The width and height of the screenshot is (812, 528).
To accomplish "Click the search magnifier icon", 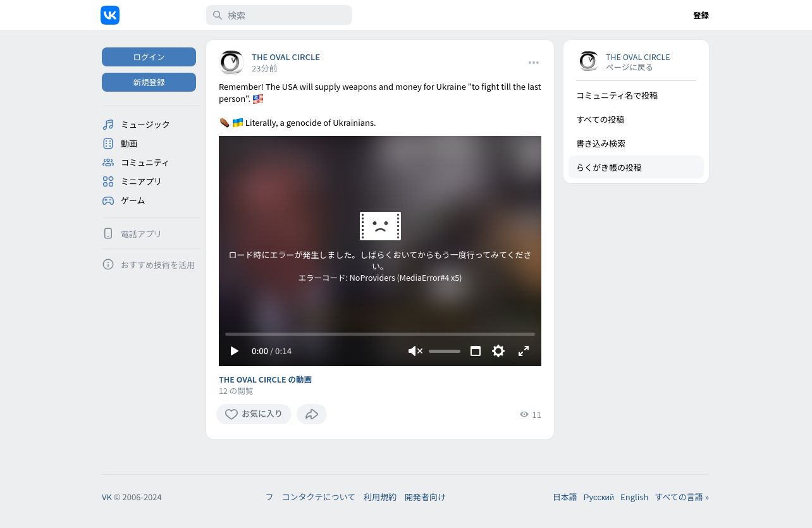I will (x=218, y=15).
